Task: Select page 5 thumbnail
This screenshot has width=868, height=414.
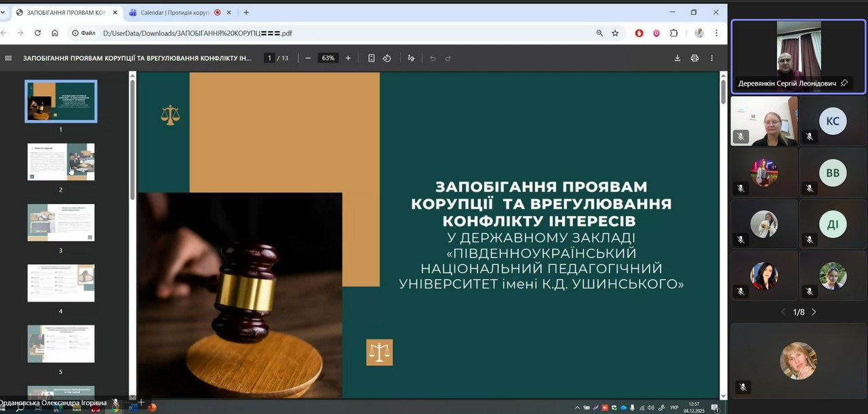Action: coord(61,344)
